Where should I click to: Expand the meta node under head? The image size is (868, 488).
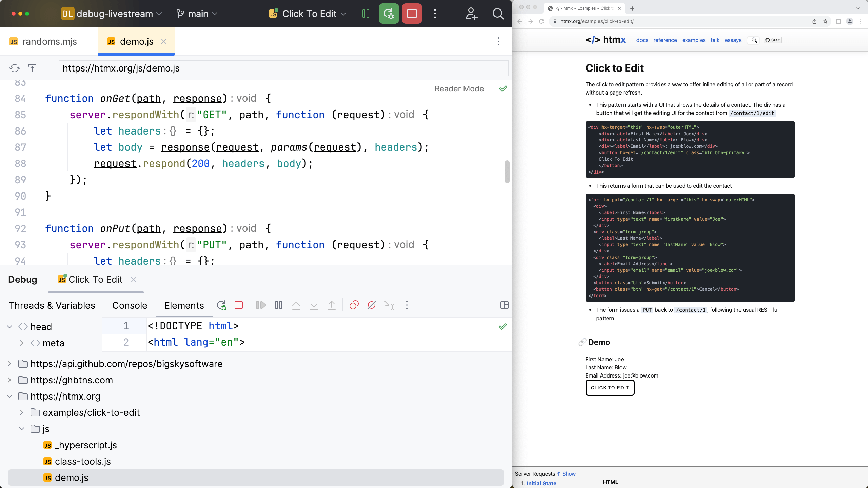[21, 343]
